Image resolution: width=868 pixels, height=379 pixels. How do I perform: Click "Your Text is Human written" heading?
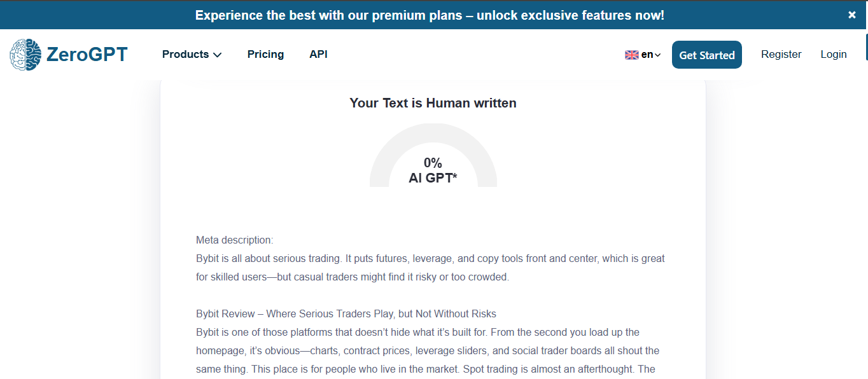[x=433, y=103]
